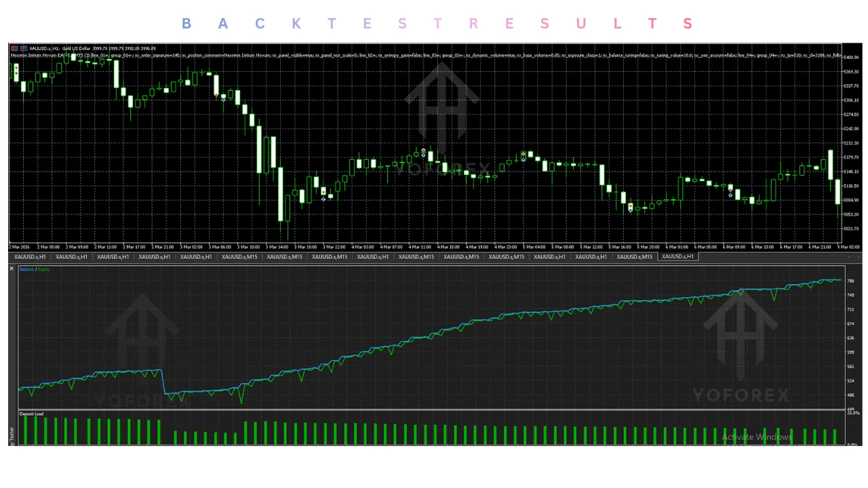The height and width of the screenshot is (488, 868).
Task: Open the active XAUUSD.s,H1 chart tab
Action: click(x=677, y=257)
